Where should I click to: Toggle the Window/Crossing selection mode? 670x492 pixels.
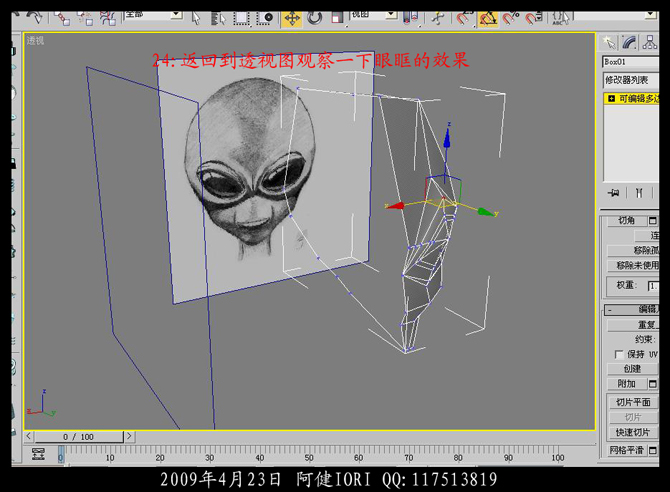(265, 18)
